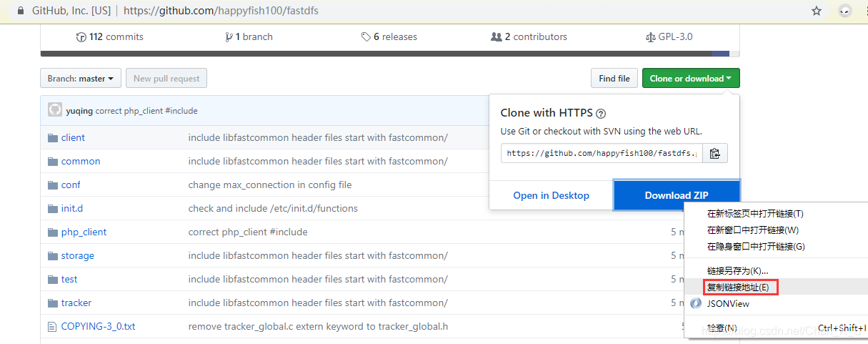Click the php_client folder icon
The height and width of the screenshot is (344, 868).
[52, 232]
